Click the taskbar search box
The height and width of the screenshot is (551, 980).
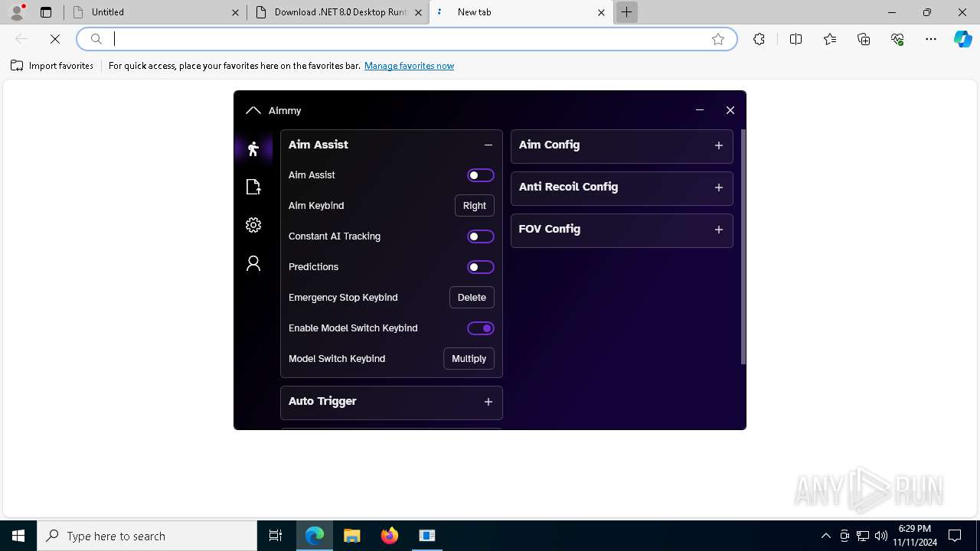coord(147,536)
